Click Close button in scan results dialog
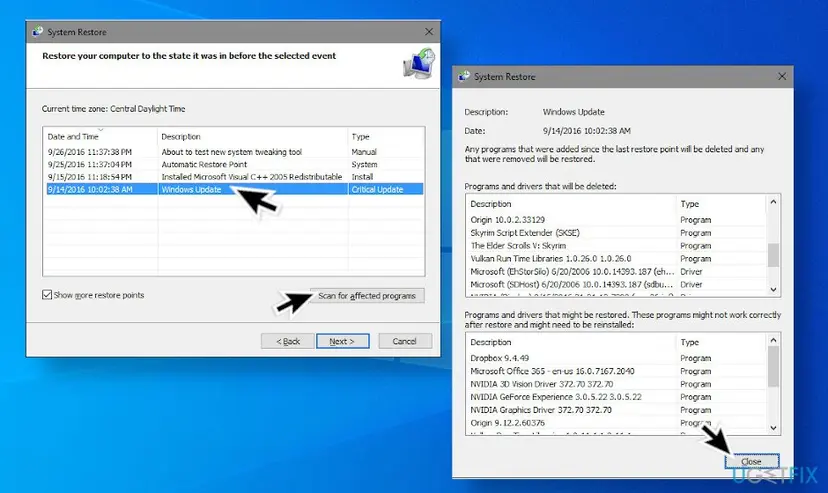Screen dimensions: 828x493 (x=751, y=461)
